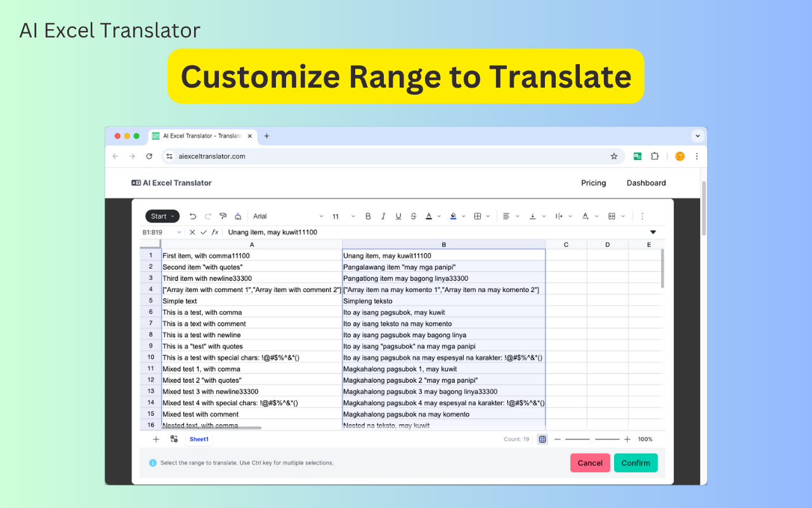The image size is (812, 508).
Task: Select the underline icon
Action: (398, 216)
